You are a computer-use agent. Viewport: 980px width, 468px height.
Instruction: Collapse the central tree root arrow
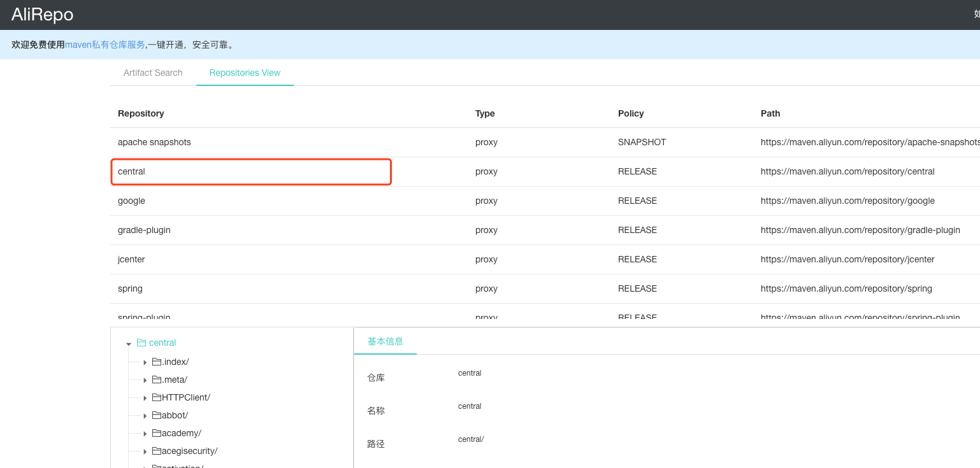(129, 344)
